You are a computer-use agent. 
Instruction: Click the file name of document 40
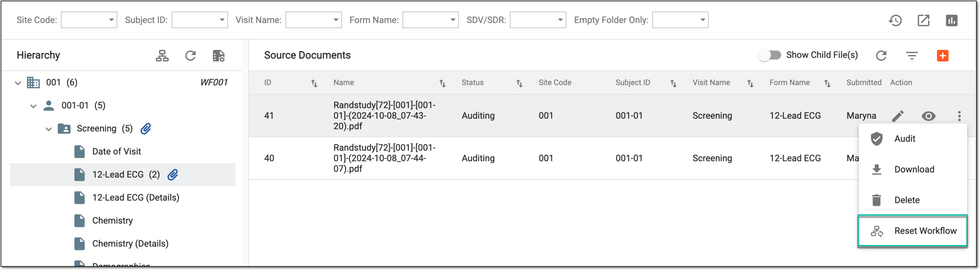(384, 158)
